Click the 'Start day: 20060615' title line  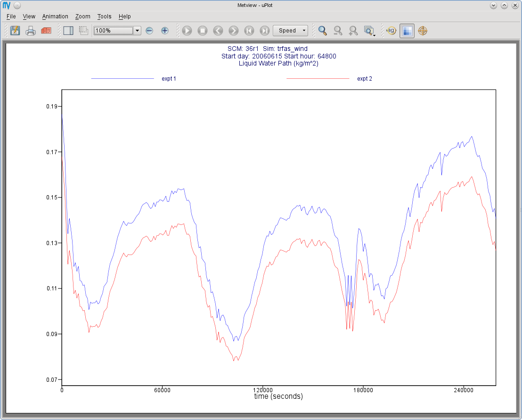[x=278, y=56]
